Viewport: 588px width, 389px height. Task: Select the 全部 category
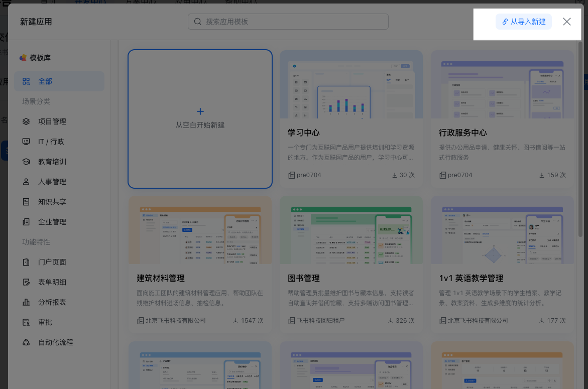(x=59, y=81)
